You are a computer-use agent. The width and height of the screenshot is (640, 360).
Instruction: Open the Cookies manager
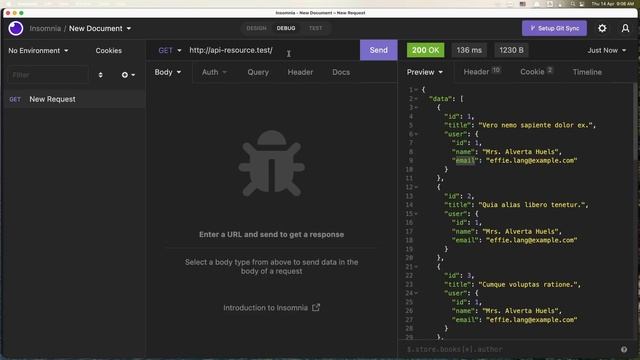(x=109, y=51)
